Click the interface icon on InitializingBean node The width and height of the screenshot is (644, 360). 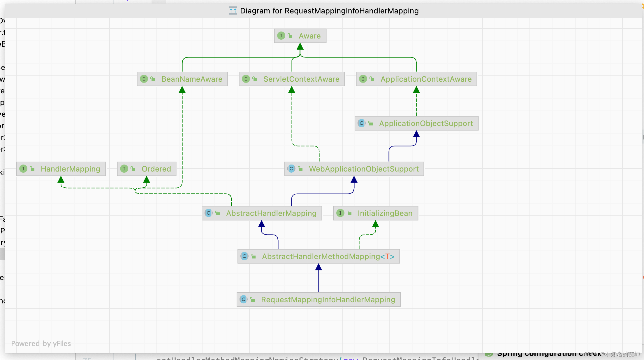[x=340, y=213]
